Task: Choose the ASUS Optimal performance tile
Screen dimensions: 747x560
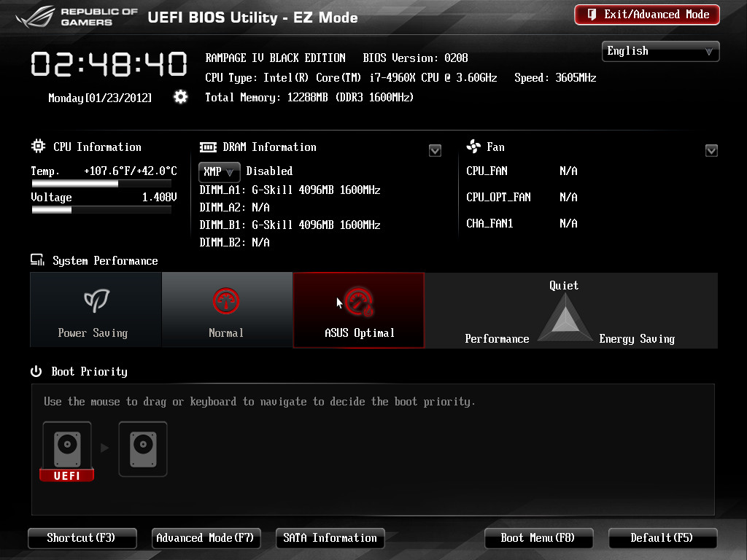Action: click(x=359, y=310)
